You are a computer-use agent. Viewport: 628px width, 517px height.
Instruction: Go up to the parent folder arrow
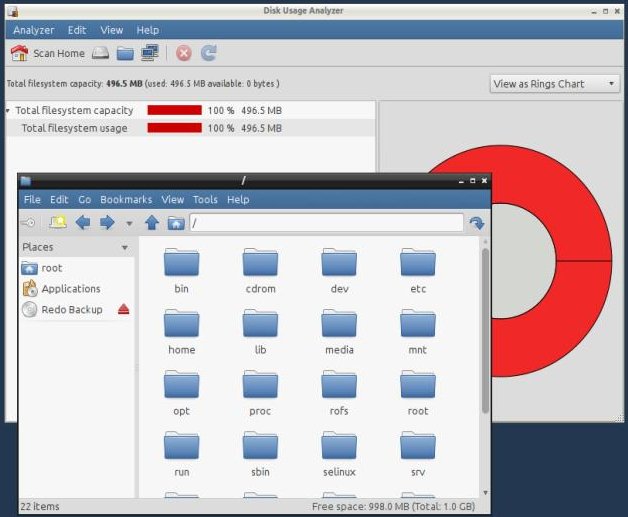152,223
